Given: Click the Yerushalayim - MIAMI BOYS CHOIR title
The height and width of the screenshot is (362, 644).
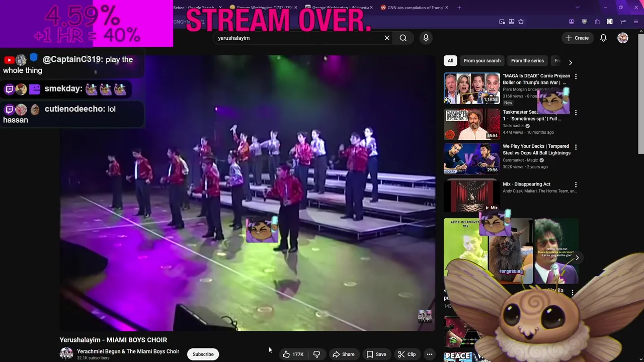Looking at the screenshot, I should [x=113, y=340].
